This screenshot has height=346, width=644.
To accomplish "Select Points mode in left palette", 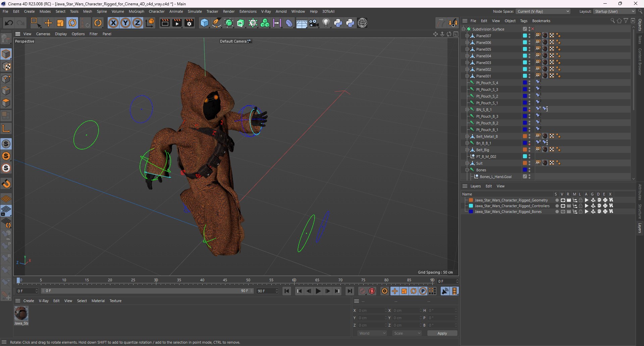I will pos(6,79).
